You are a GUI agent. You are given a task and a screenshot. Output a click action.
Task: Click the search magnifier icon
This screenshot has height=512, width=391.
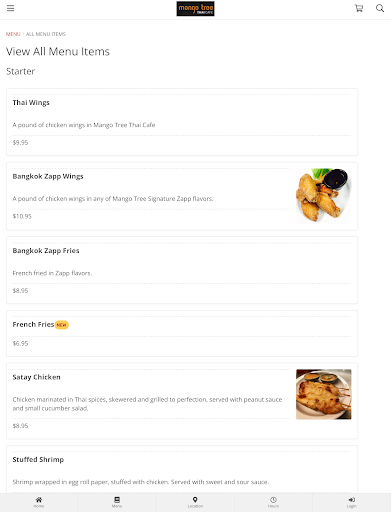380,8
